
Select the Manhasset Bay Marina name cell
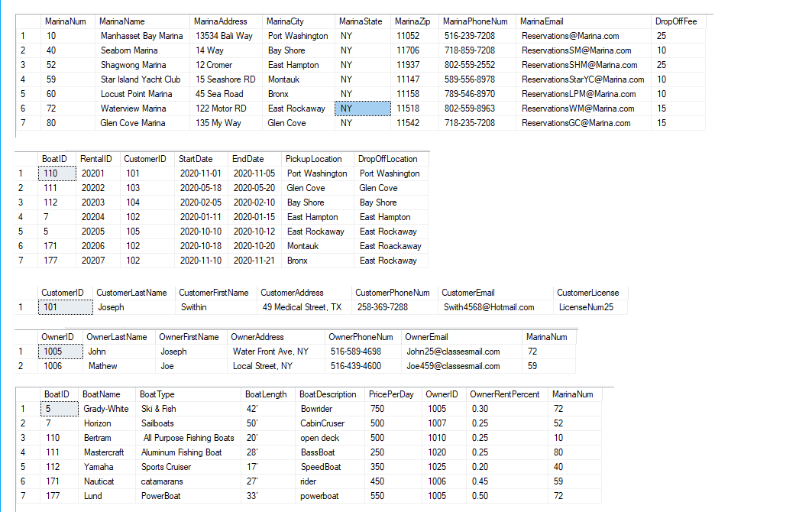[x=142, y=36]
